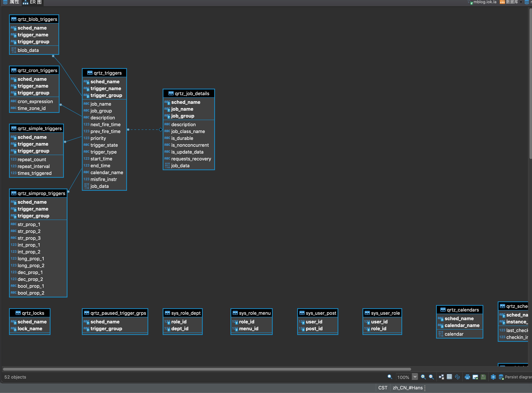Click the horizontal diagram scrollbar

(x=207, y=369)
